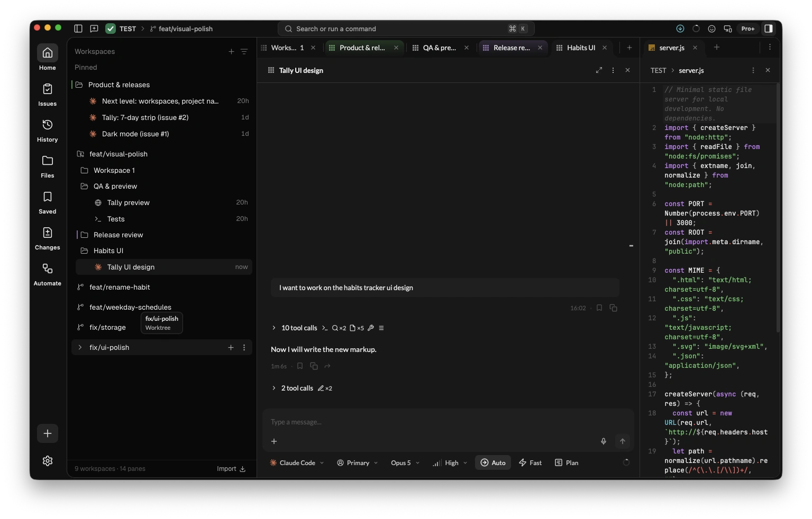Open the Changes sidebar section

[x=47, y=238]
